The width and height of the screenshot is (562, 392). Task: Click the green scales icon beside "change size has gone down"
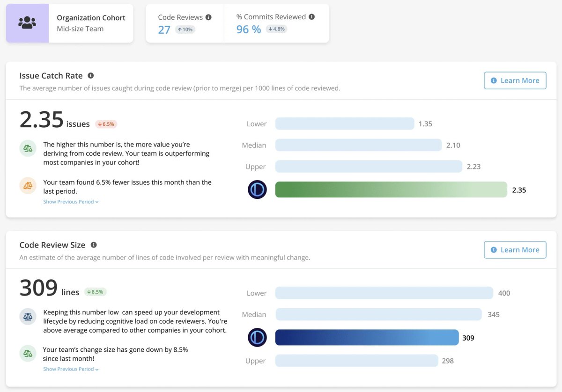tap(28, 353)
